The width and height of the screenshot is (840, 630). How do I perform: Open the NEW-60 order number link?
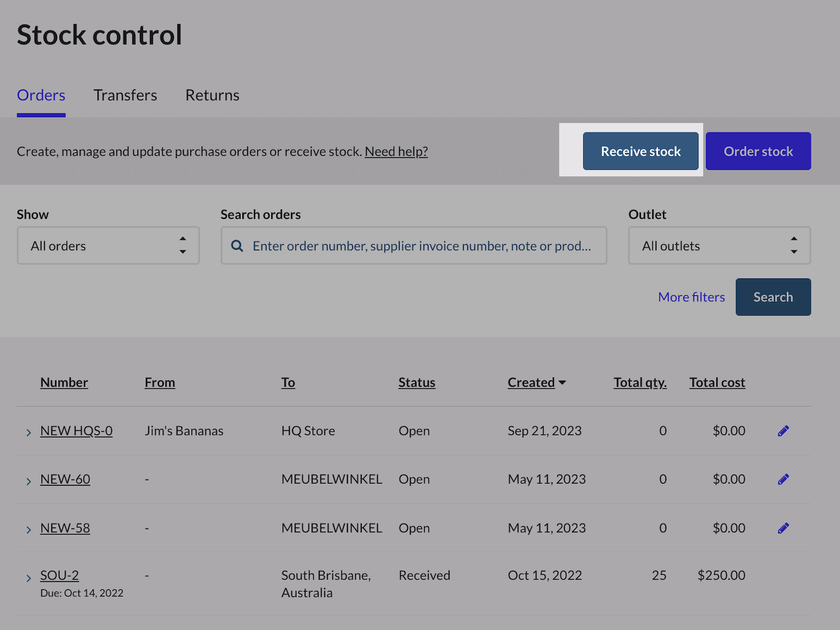coord(65,479)
